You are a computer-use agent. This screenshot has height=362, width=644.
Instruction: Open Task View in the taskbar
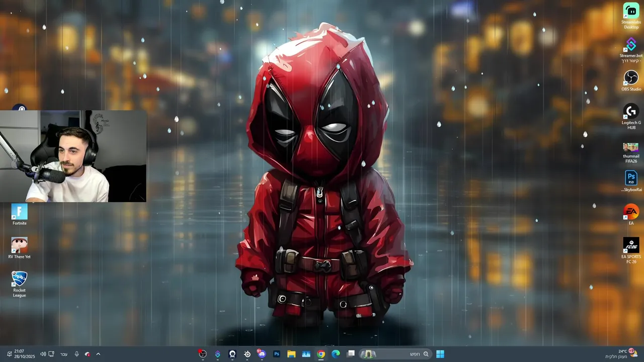351,354
